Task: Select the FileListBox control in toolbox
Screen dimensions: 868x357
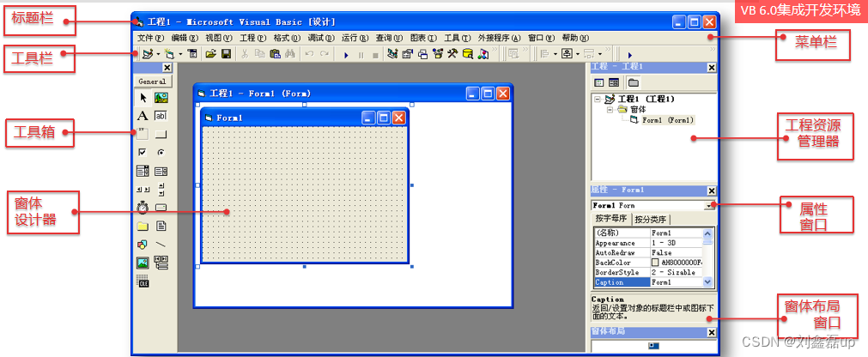Action: 161,226
